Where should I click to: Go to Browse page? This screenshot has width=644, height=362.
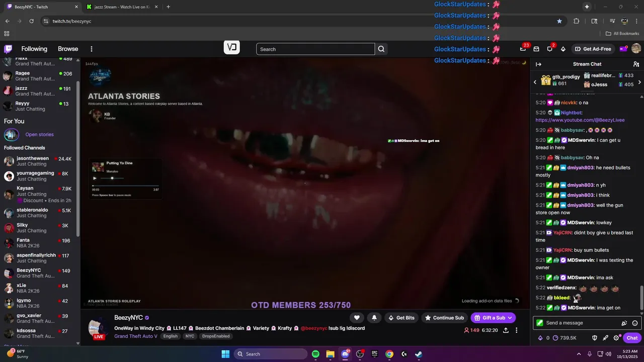pos(68,49)
